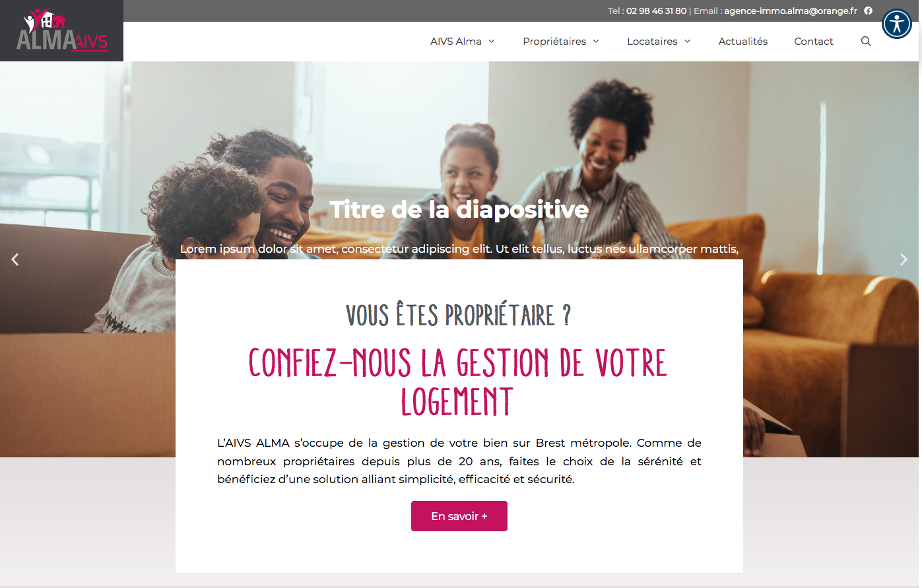The width and height of the screenshot is (922, 588).
Task: Expand the Locataires submenu chevron
Action: (687, 41)
